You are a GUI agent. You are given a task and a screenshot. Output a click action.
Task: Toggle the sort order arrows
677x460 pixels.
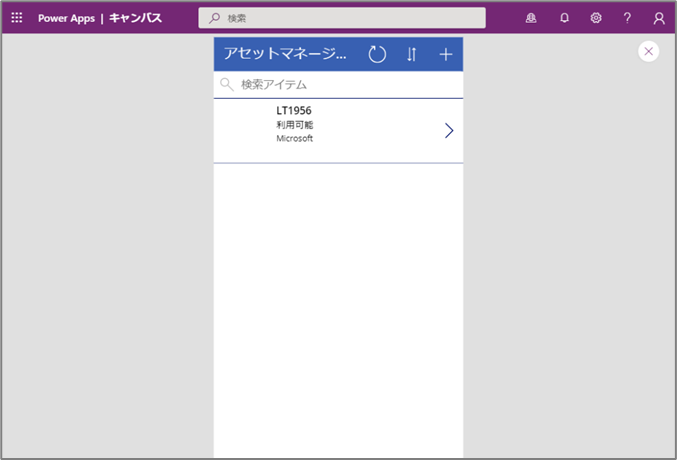pos(411,54)
